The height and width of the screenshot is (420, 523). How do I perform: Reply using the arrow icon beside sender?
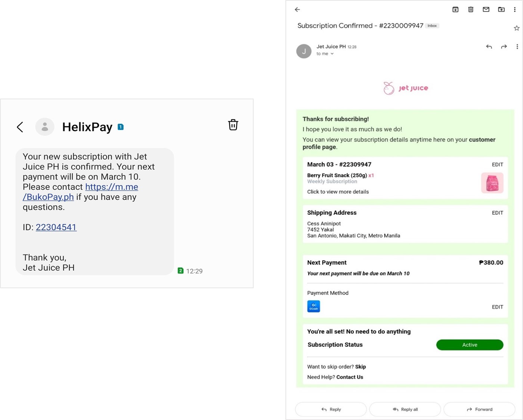489,47
